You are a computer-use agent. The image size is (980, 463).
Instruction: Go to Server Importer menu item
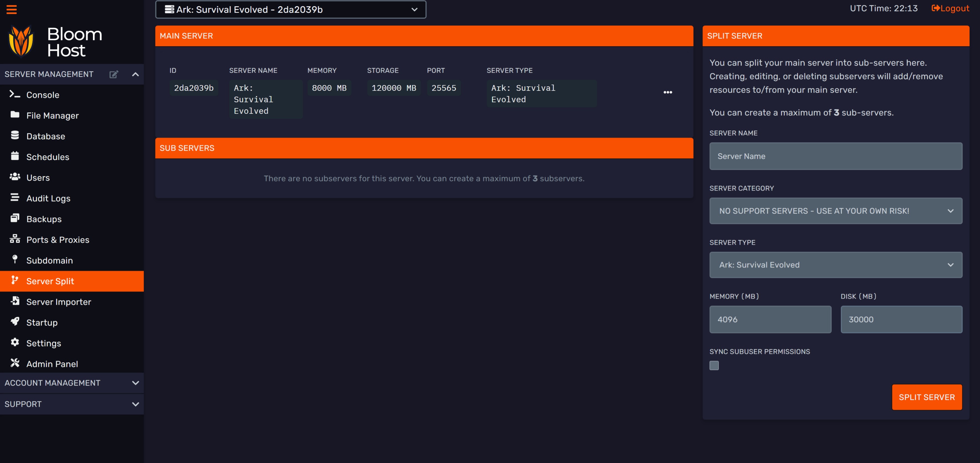coord(59,302)
